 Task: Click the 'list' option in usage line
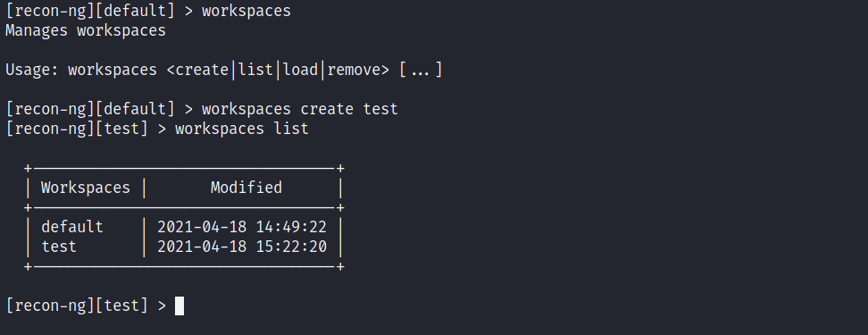255,70
